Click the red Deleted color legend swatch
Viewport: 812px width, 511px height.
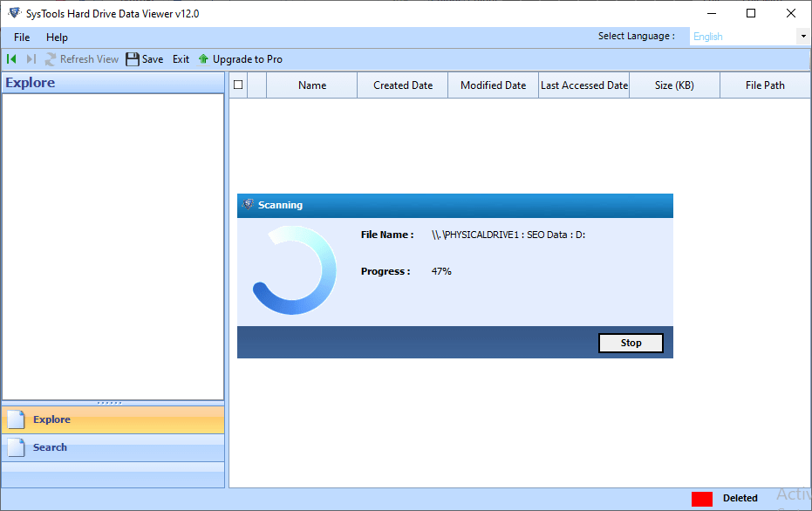[x=702, y=499]
